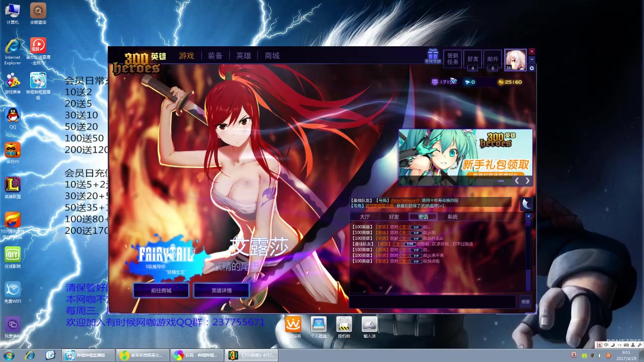Viewport: 644px width, 362px height.
Task: Click the purple paw currency icon
Action: 435,82
